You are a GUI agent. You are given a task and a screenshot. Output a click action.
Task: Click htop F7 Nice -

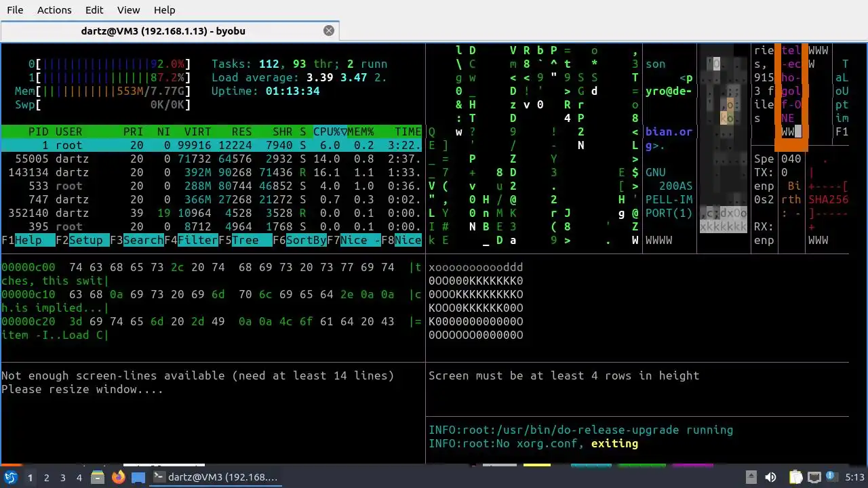click(353, 240)
